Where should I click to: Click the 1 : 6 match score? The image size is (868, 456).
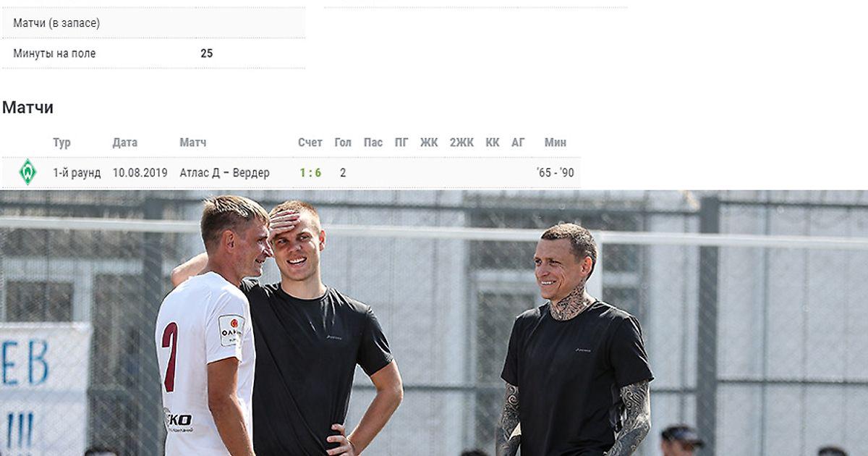[310, 173]
